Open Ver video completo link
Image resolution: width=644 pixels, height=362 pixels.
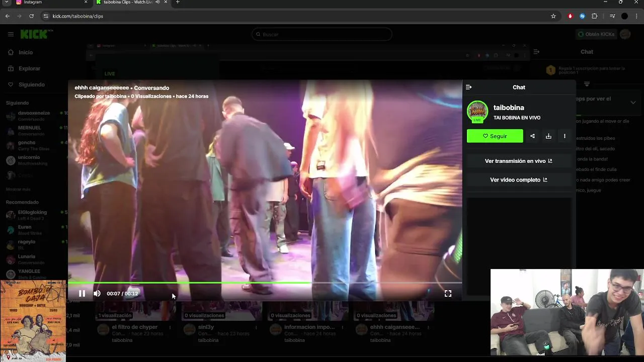[x=519, y=179]
